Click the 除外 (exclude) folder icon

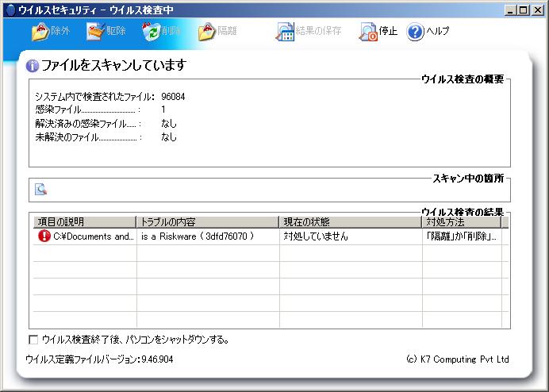40,32
